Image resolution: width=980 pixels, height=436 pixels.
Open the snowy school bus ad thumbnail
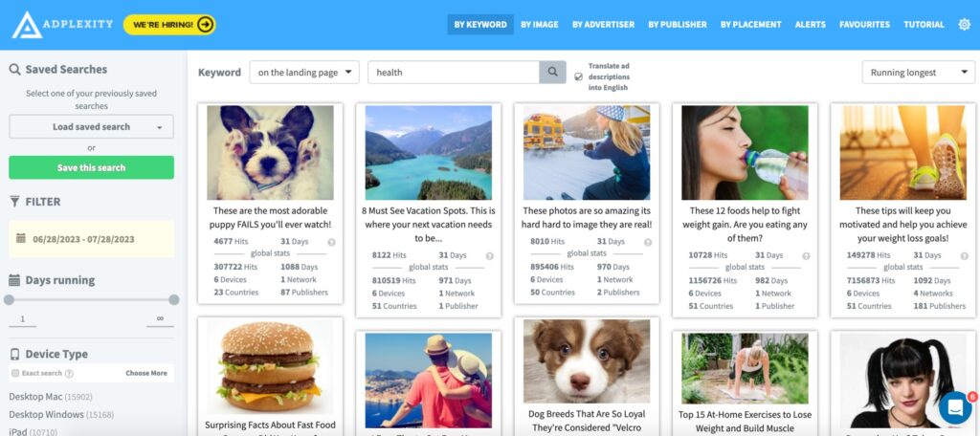(x=587, y=152)
